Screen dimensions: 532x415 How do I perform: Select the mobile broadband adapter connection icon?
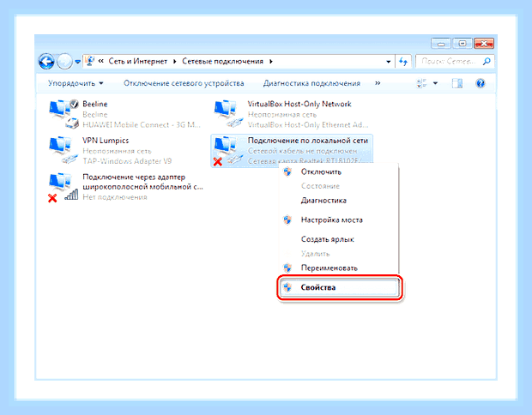pyautogui.click(x=63, y=187)
